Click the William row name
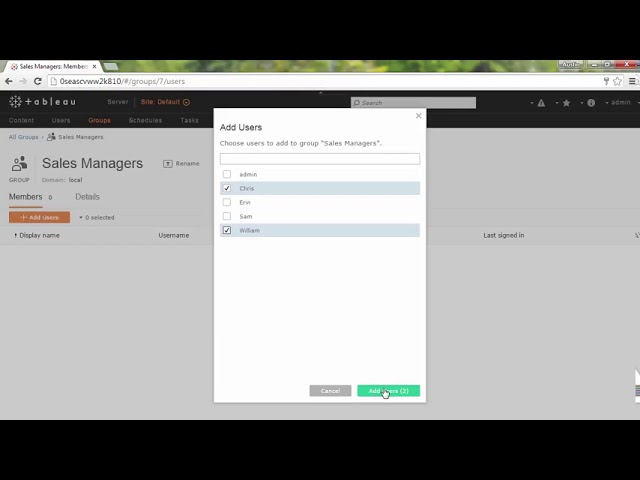The width and height of the screenshot is (640, 480). tap(249, 231)
